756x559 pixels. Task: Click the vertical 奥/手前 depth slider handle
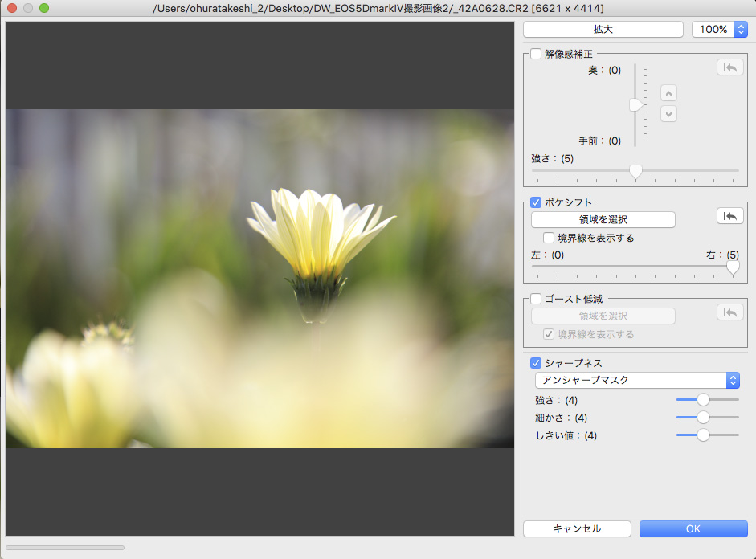(x=636, y=104)
